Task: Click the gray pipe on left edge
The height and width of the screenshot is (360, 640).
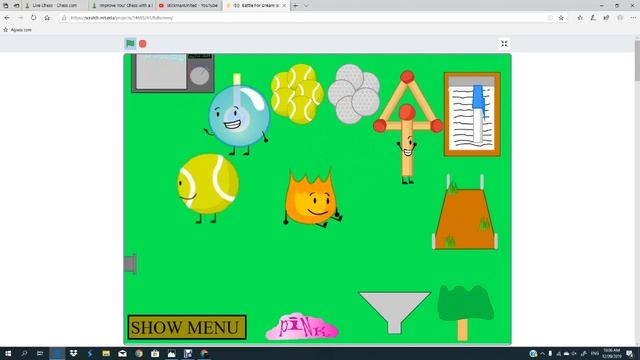Action: tap(130, 264)
